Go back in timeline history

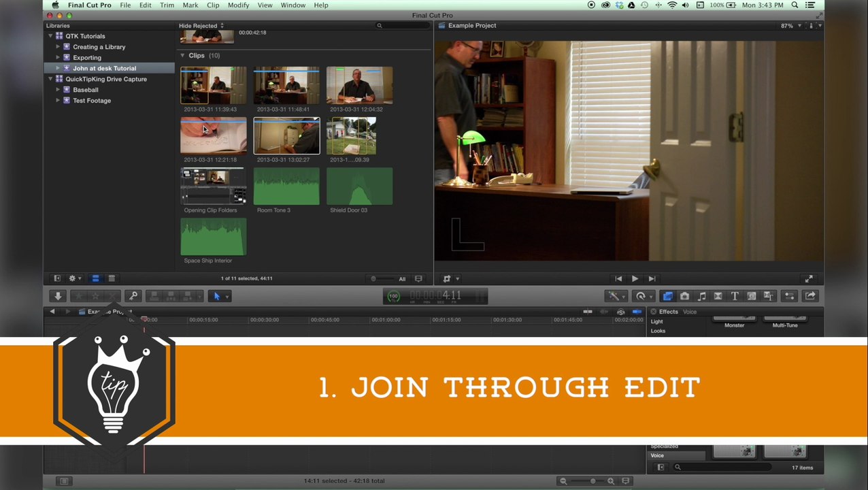coord(52,312)
